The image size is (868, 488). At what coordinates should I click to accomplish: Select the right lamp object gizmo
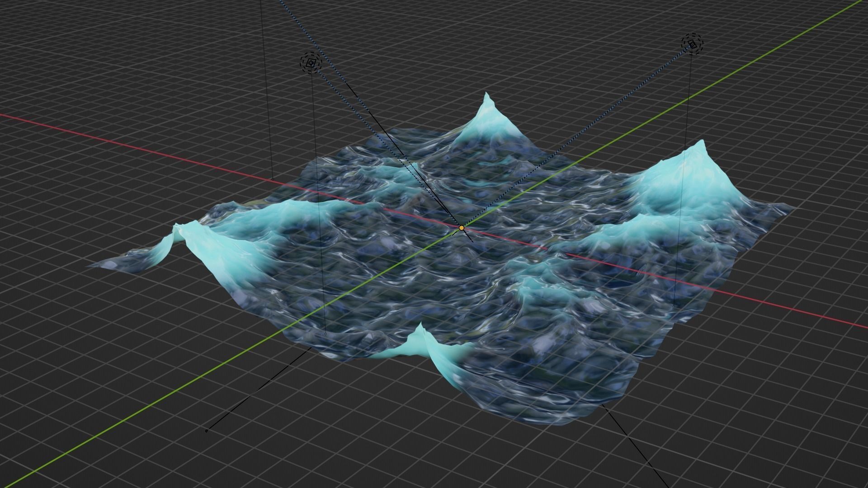pos(692,44)
